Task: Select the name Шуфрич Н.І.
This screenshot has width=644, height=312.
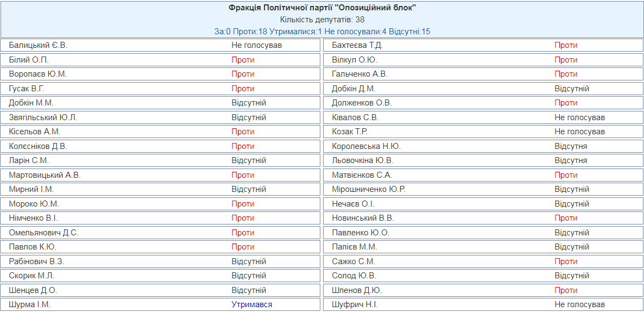Action: 355,305
